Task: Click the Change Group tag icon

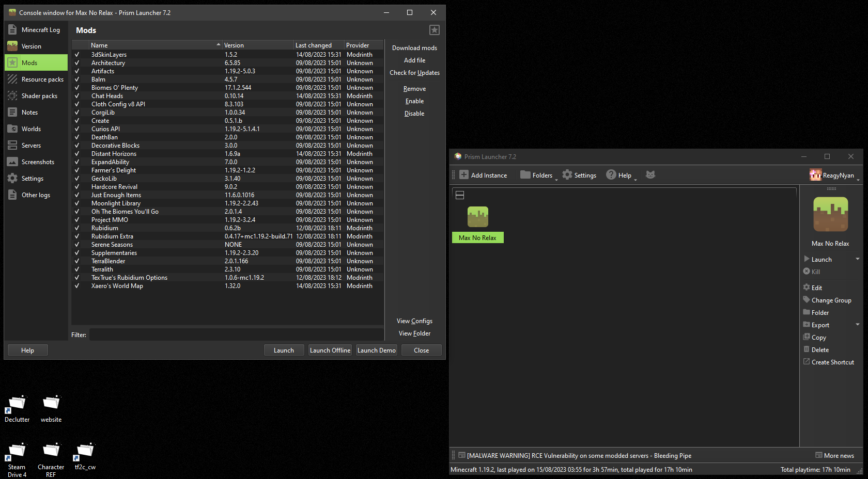Action: click(807, 300)
